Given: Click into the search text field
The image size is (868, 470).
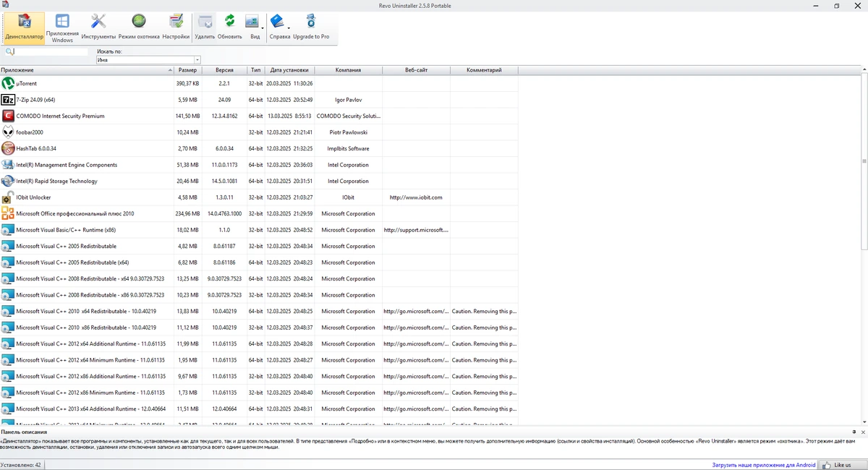Looking at the screenshot, I should click(x=51, y=52).
